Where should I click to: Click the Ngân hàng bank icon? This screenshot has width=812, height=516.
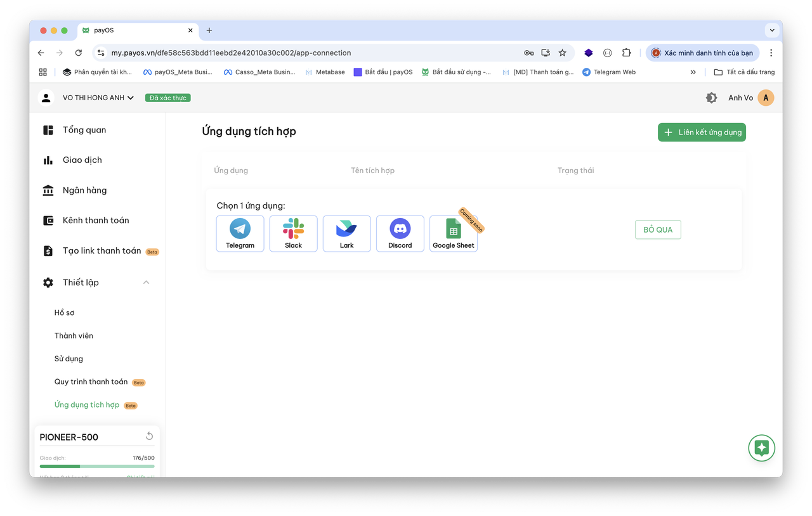48,190
